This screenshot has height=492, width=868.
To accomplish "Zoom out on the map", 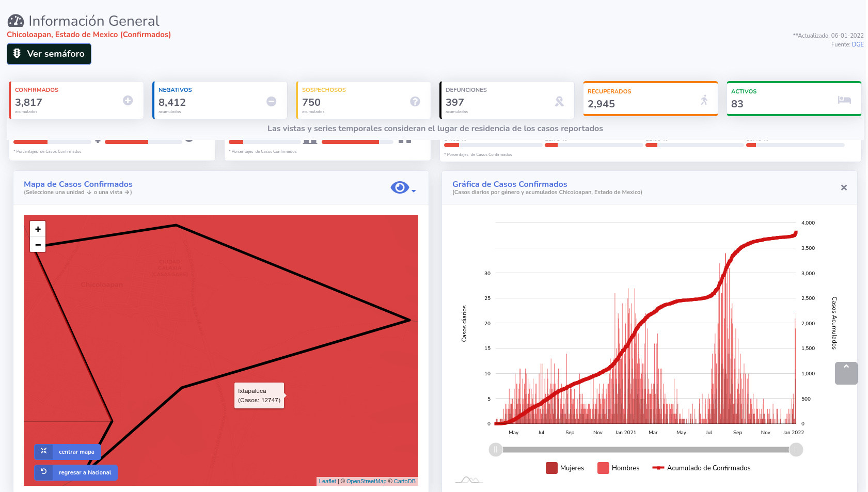I will [38, 245].
